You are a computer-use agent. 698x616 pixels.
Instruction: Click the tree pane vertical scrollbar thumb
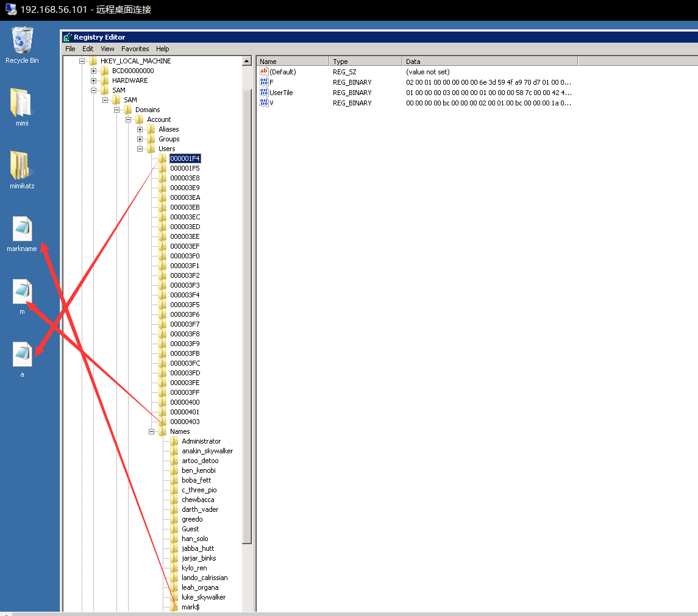pyautogui.click(x=247, y=316)
